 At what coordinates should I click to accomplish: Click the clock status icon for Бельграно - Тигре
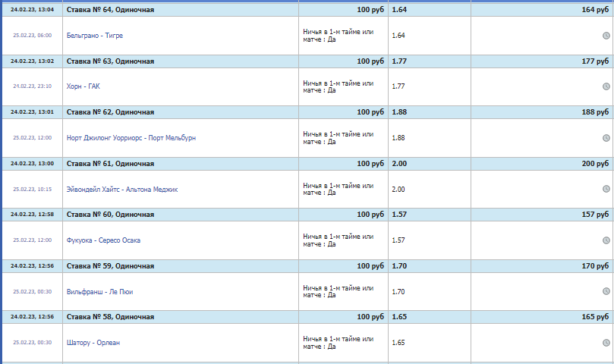(606, 36)
